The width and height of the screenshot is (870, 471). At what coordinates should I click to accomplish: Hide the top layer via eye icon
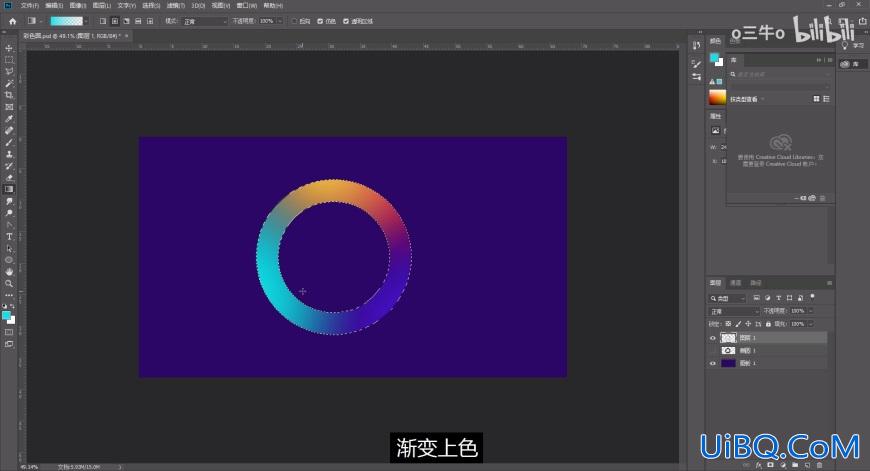tap(713, 338)
